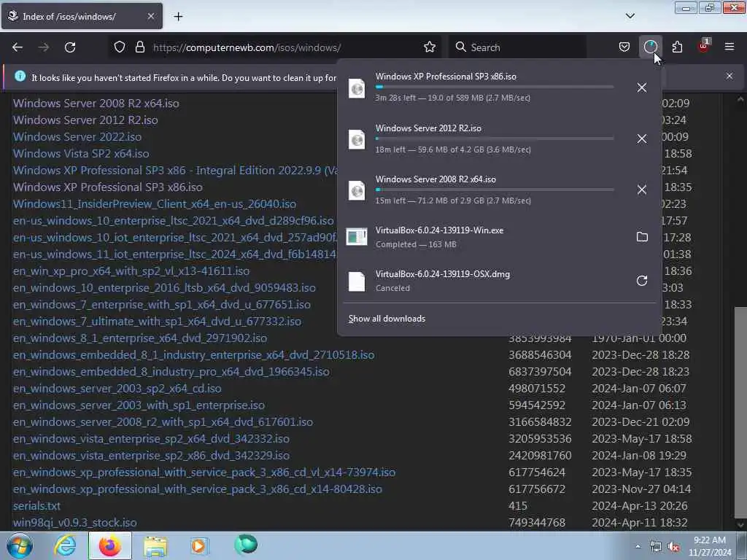747x560 pixels.
Task: Open the win98qi_v0.9.3_stock.iso link
Action: point(75,522)
